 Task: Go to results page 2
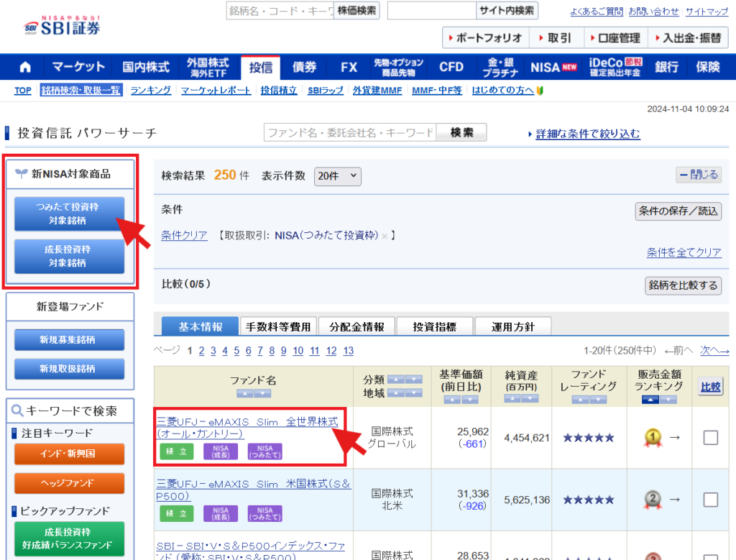coord(201,351)
